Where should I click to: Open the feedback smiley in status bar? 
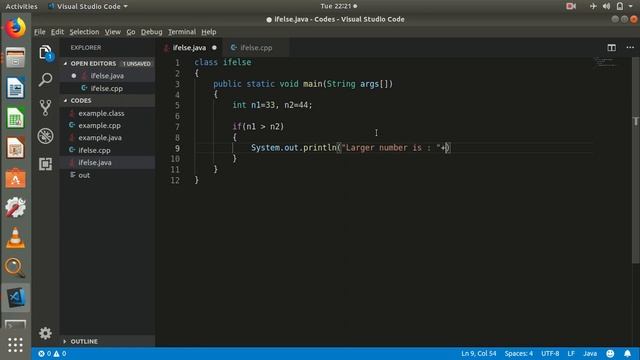(610, 353)
